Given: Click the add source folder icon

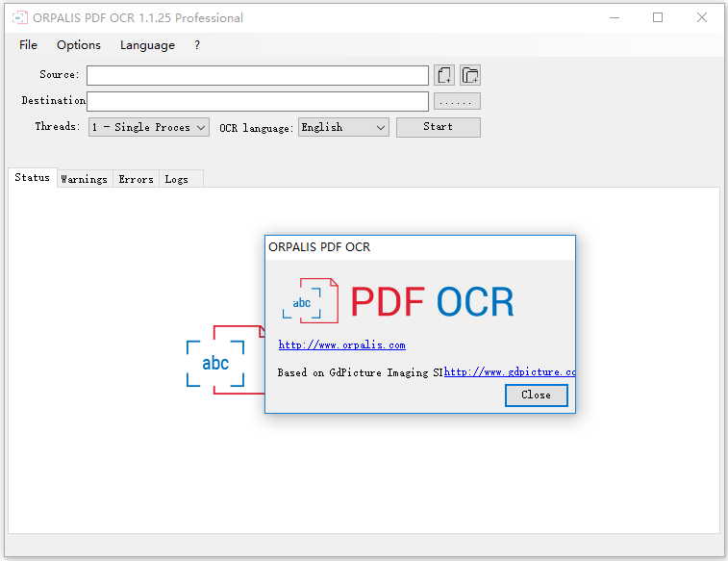Looking at the screenshot, I should [470, 75].
